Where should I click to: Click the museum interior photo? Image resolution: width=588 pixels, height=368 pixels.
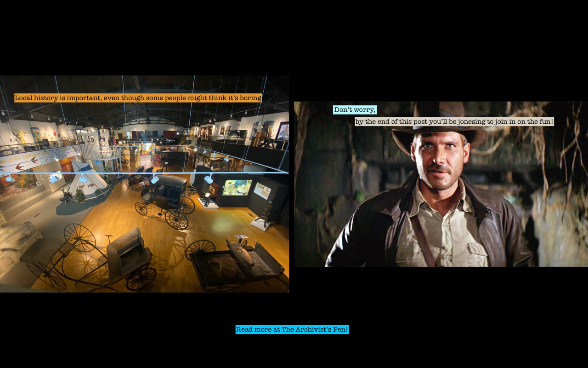tap(144, 184)
